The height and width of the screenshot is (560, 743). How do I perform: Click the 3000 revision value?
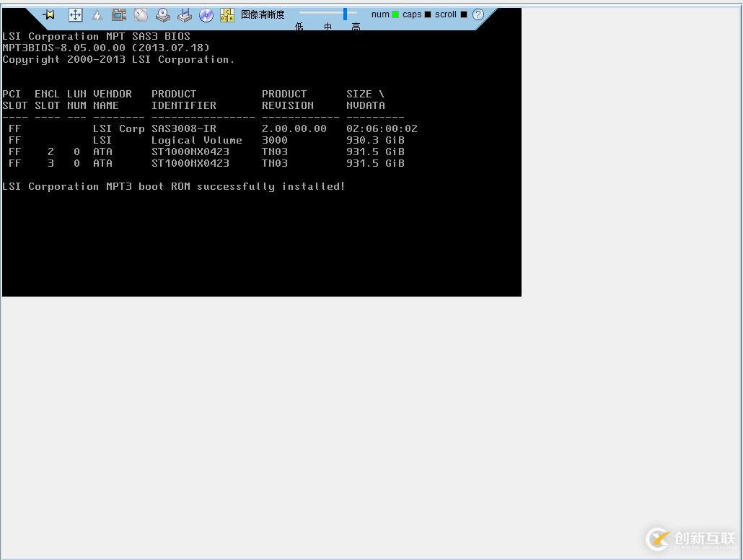275,140
